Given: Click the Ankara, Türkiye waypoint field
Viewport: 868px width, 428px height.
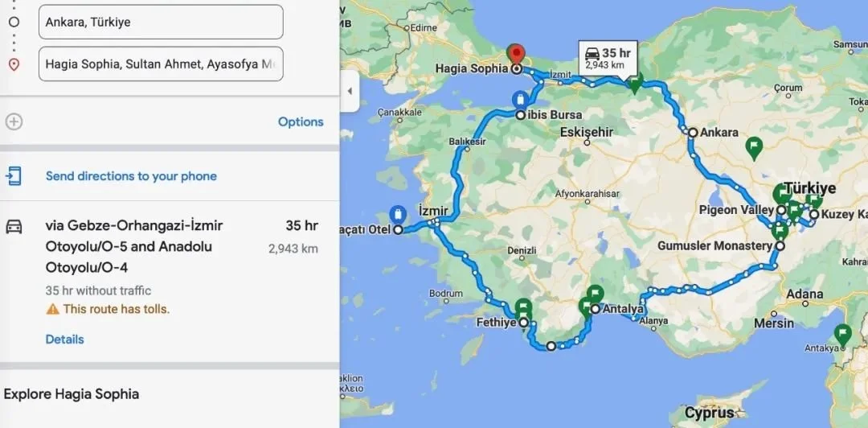Looking at the screenshot, I should pyautogui.click(x=161, y=23).
